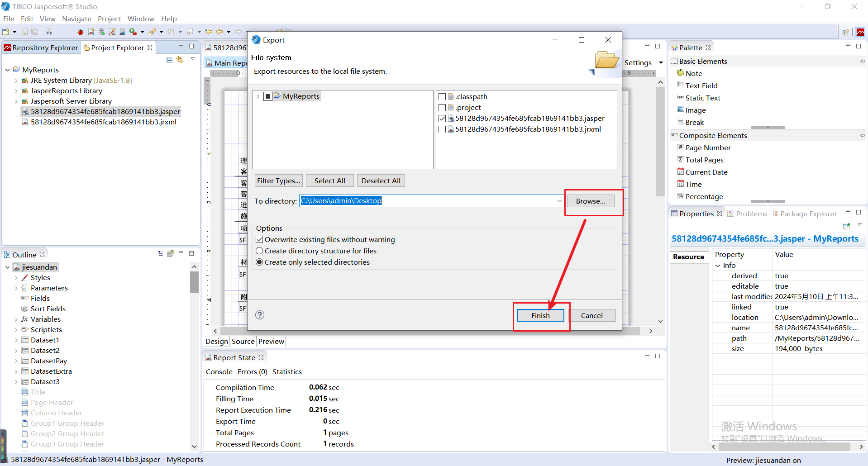Open the Navigate menu

click(x=76, y=19)
